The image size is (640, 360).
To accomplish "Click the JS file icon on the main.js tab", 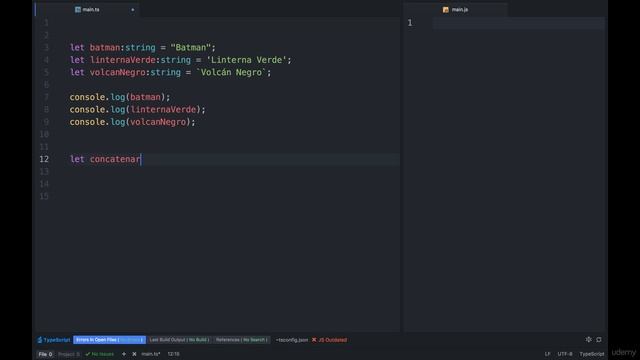I will pos(446,9).
